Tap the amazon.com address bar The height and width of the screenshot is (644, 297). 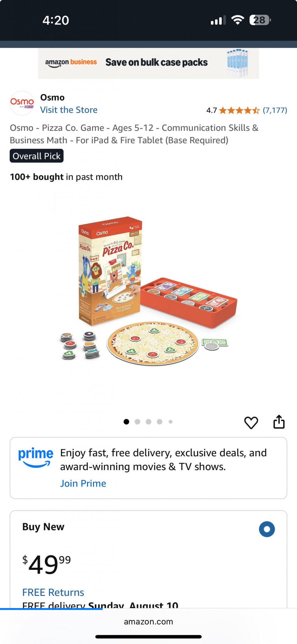[148, 622]
